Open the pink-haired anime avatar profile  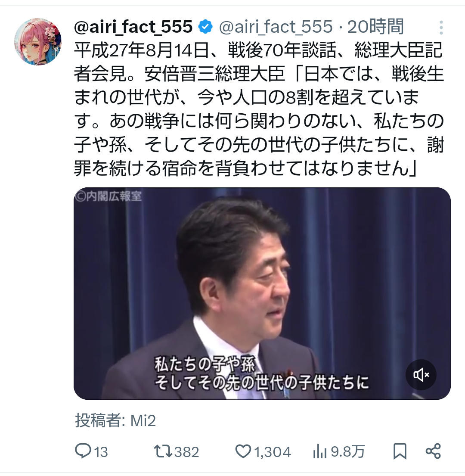coord(38,42)
